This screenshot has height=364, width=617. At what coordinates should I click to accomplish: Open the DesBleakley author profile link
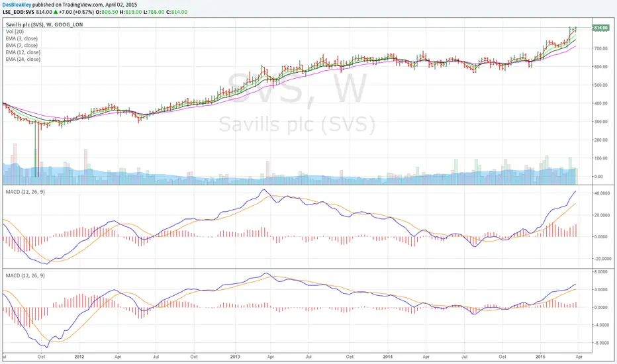[x=17, y=5]
